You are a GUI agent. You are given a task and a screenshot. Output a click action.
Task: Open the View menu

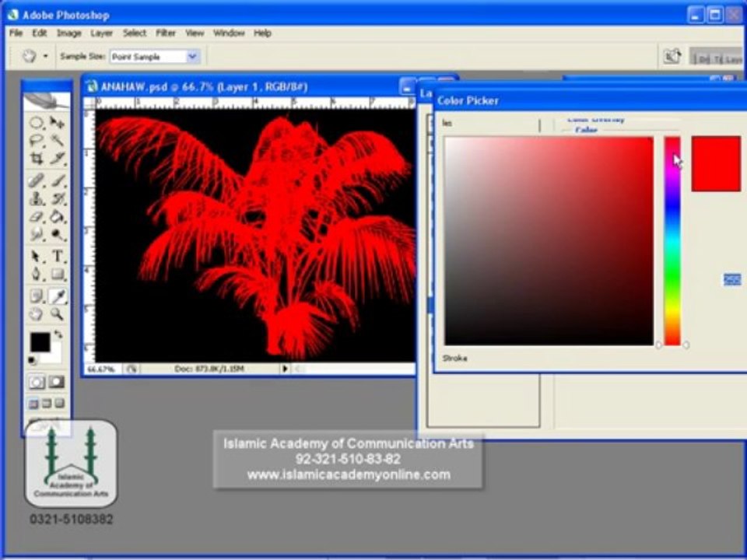pyautogui.click(x=195, y=33)
